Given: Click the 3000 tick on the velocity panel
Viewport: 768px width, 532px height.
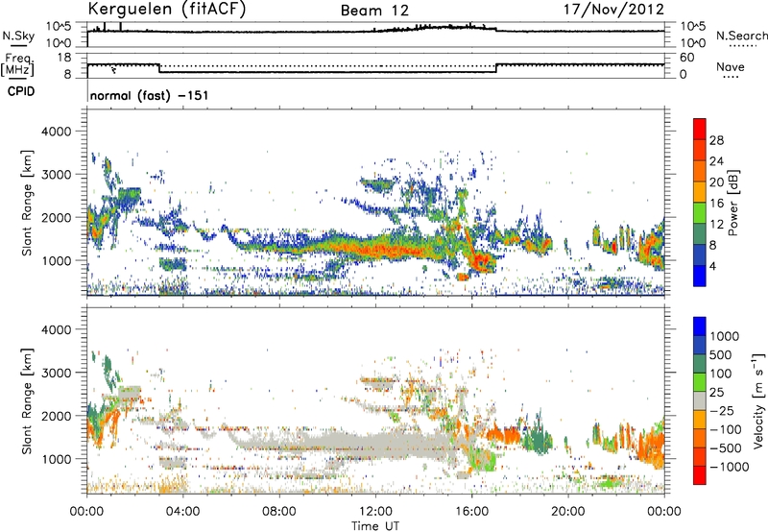Looking at the screenshot, I should click(56, 373).
